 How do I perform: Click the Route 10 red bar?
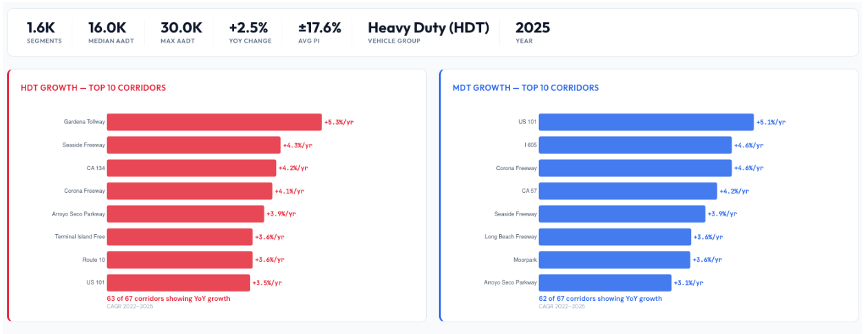[180, 260]
